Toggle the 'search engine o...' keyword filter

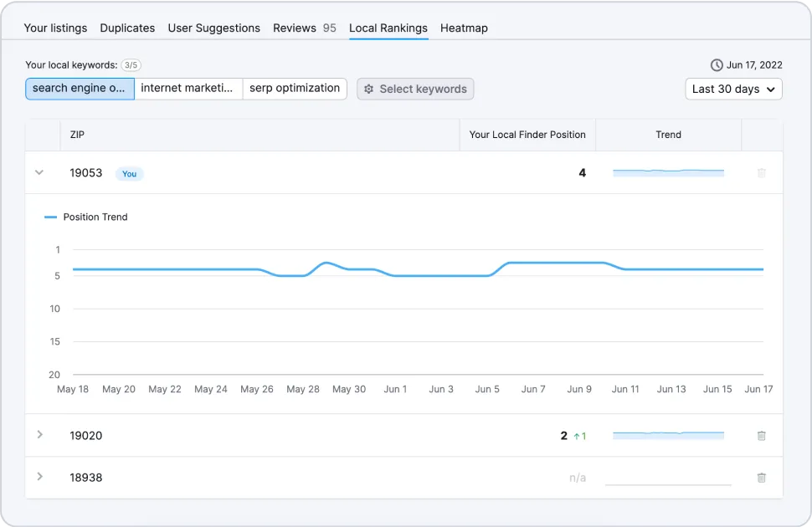[80, 89]
